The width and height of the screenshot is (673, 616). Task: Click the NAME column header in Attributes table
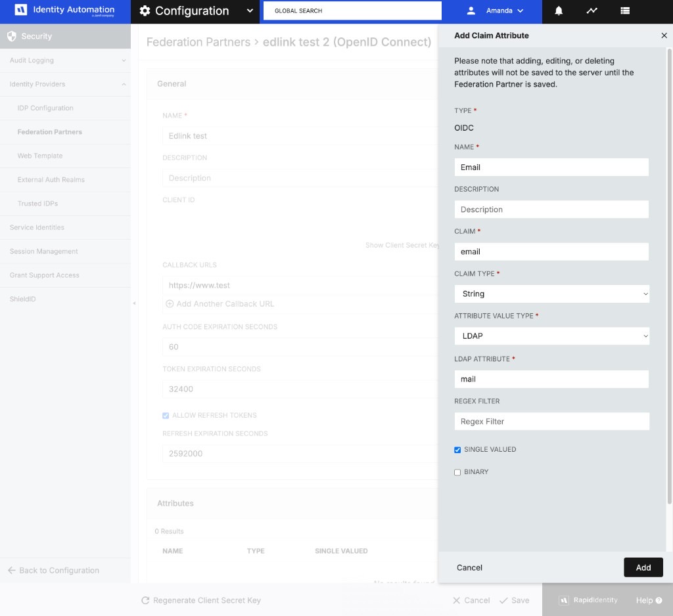(173, 551)
